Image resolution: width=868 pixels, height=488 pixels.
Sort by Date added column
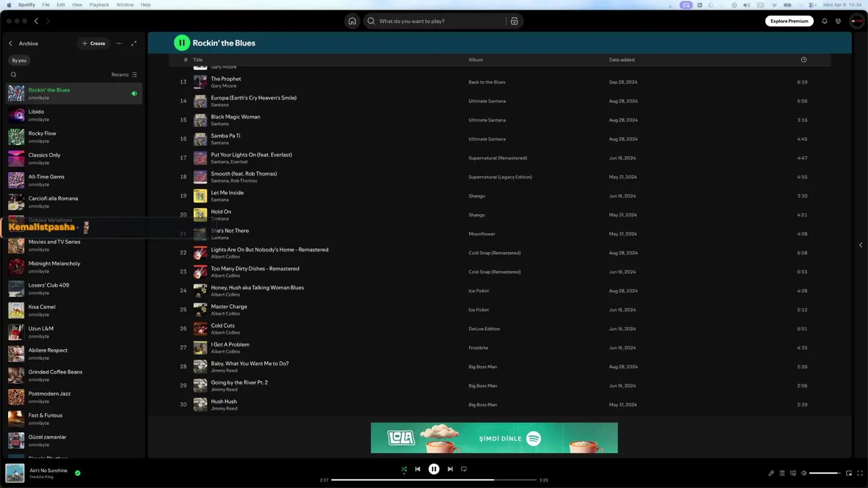tap(622, 60)
